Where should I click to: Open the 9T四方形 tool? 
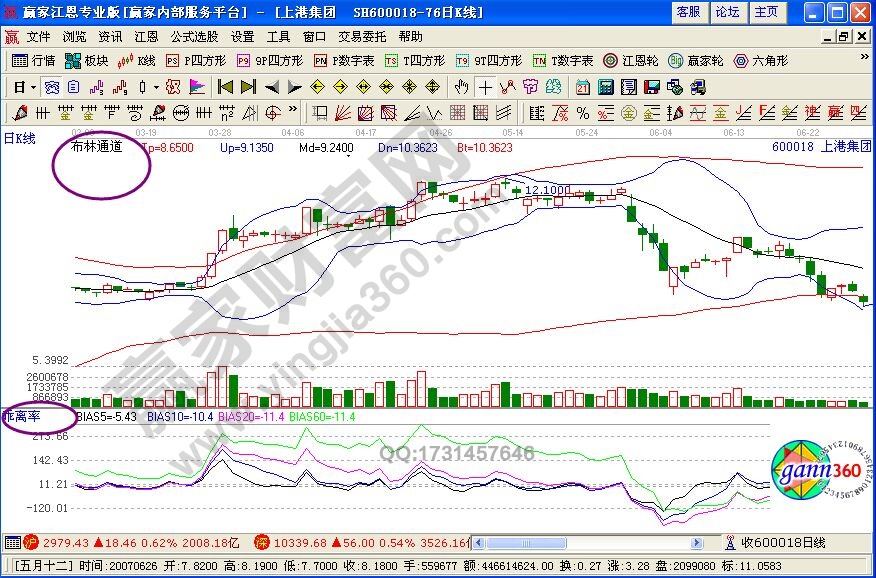[488, 61]
